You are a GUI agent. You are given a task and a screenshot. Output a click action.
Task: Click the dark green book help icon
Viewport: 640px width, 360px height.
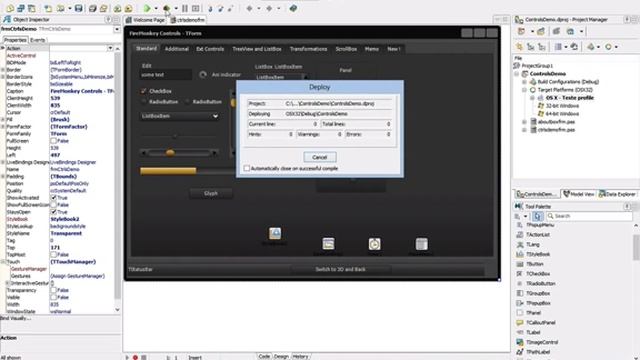[x=293, y=8]
